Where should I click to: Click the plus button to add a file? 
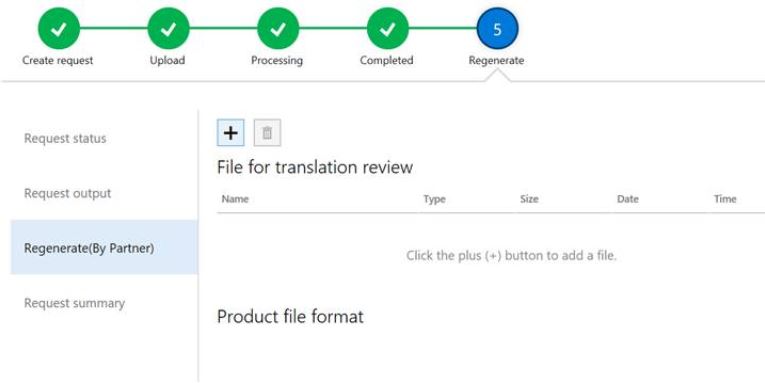[x=230, y=133]
